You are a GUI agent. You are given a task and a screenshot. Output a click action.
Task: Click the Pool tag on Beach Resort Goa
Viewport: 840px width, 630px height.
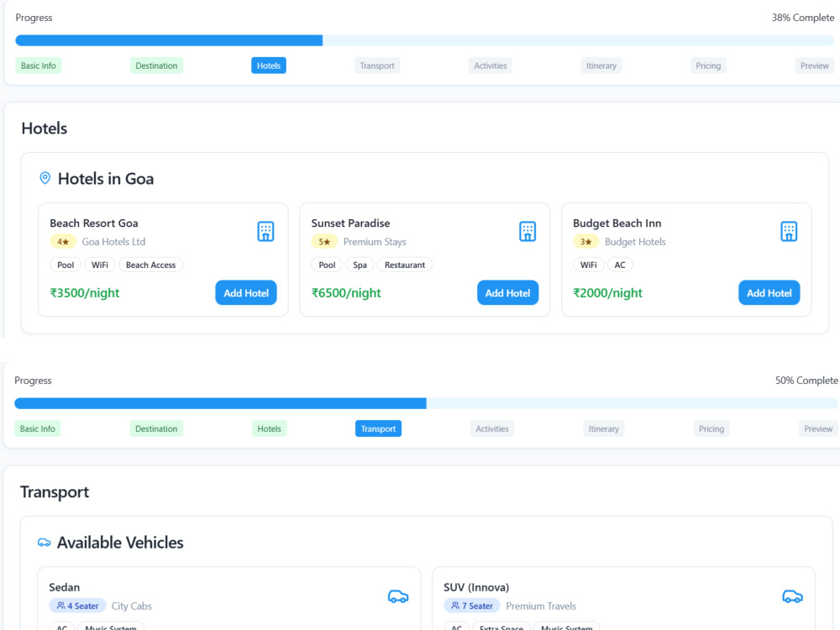click(x=66, y=265)
